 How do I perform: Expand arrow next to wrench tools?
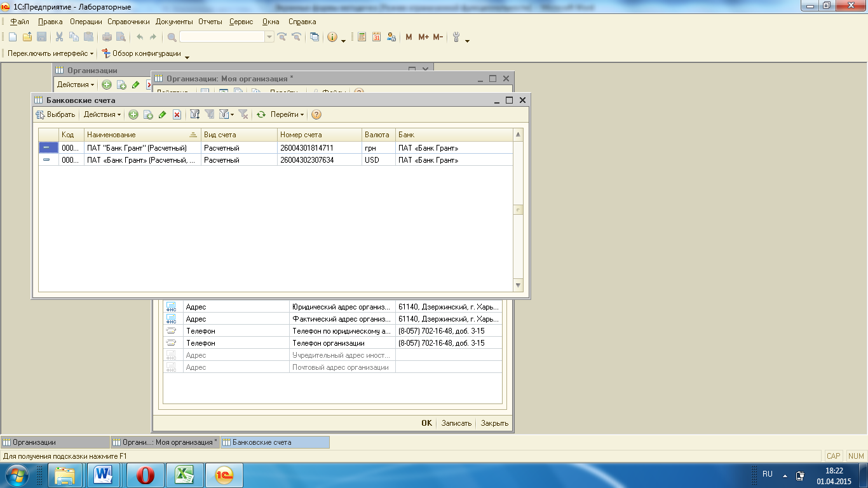(x=468, y=40)
